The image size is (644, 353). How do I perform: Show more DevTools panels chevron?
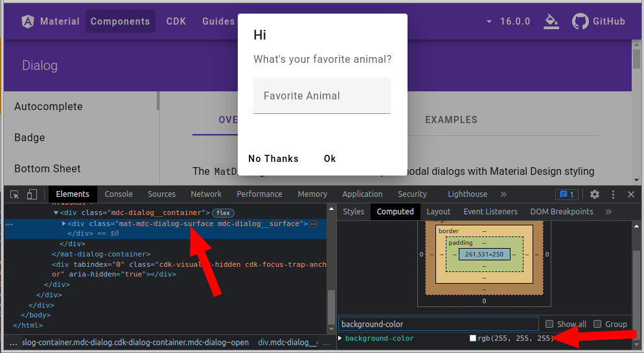point(503,194)
